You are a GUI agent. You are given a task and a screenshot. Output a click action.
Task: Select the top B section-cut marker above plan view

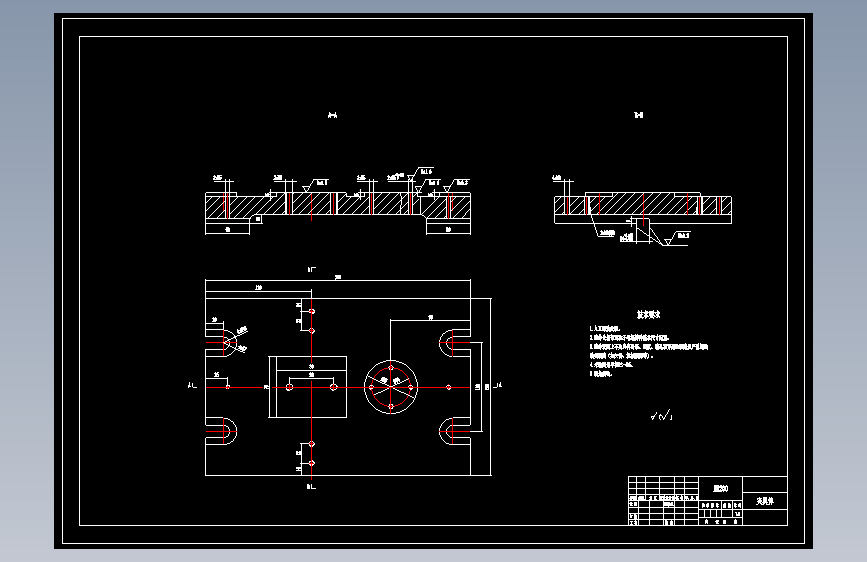311,269
